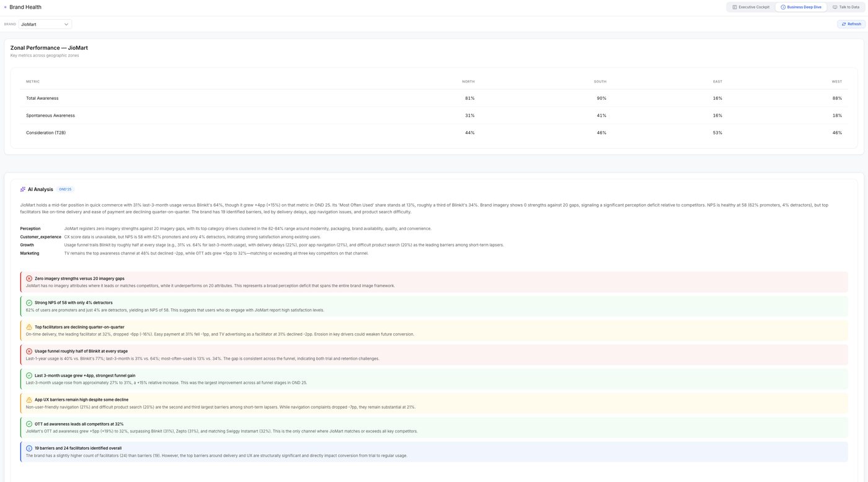
Task: Click 'Key metrics across geographic zones' subtitle
Action: click(x=45, y=55)
